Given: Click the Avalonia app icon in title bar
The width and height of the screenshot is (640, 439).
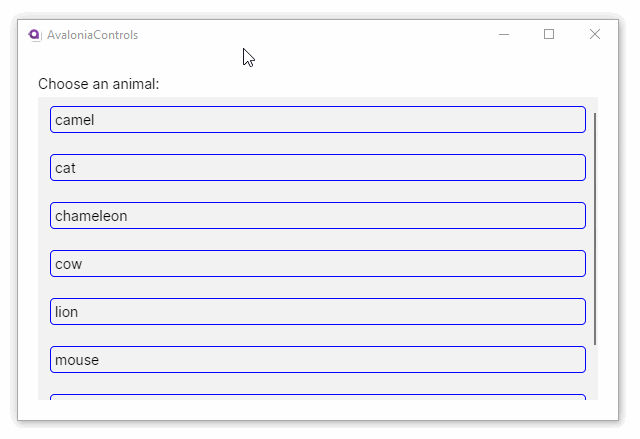Looking at the screenshot, I should (34, 35).
